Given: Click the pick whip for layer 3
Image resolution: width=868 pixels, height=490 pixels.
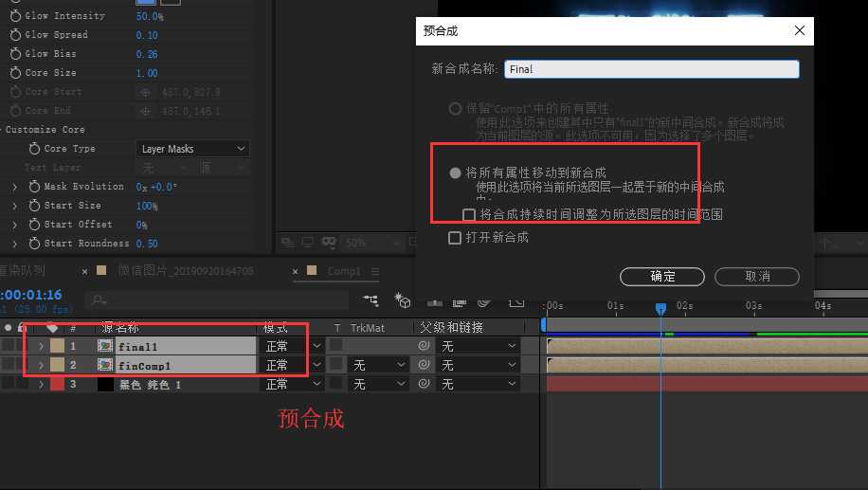Looking at the screenshot, I should [424, 384].
